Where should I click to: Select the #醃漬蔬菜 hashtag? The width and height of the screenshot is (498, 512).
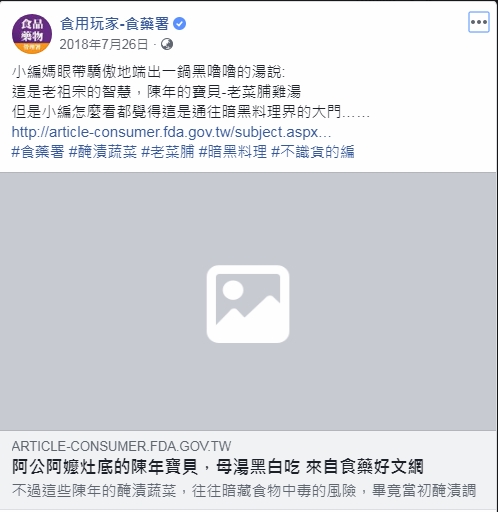[103, 152]
